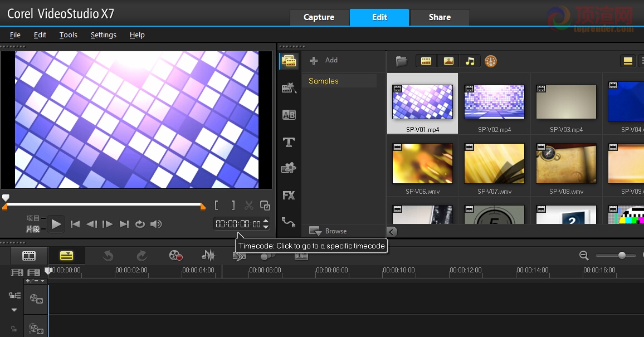Set Mark-out with right bracket

(233, 205)
